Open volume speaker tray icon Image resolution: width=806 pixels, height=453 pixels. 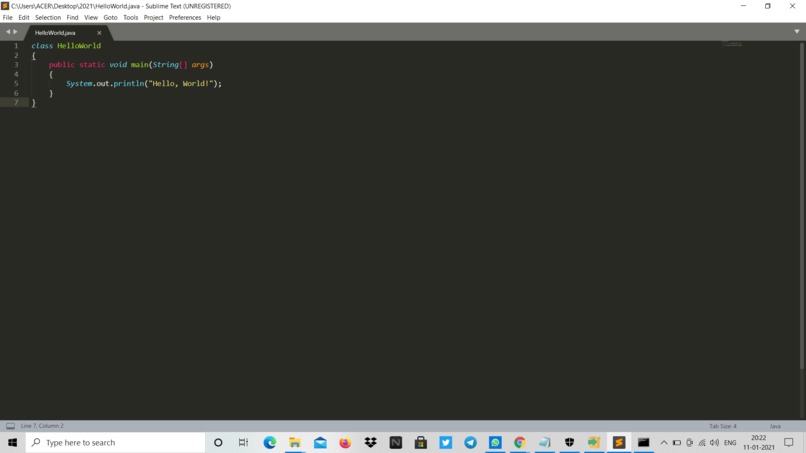tap(715, 442)
